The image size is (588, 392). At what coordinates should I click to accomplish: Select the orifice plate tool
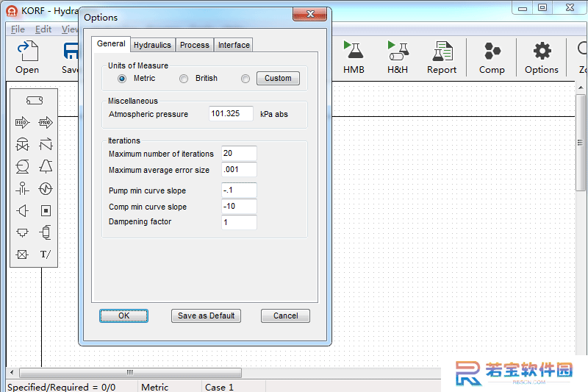click(x=23, y=188)
